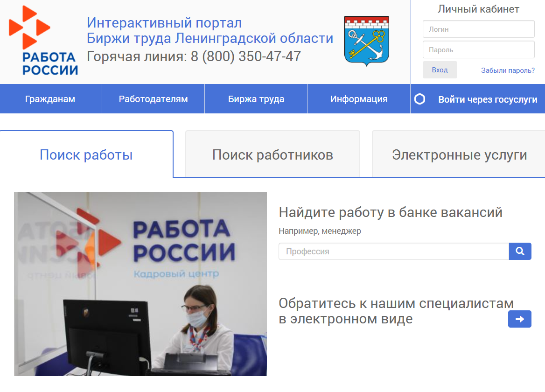
Task: Open the Информация menu
Action: click(359, 99)
